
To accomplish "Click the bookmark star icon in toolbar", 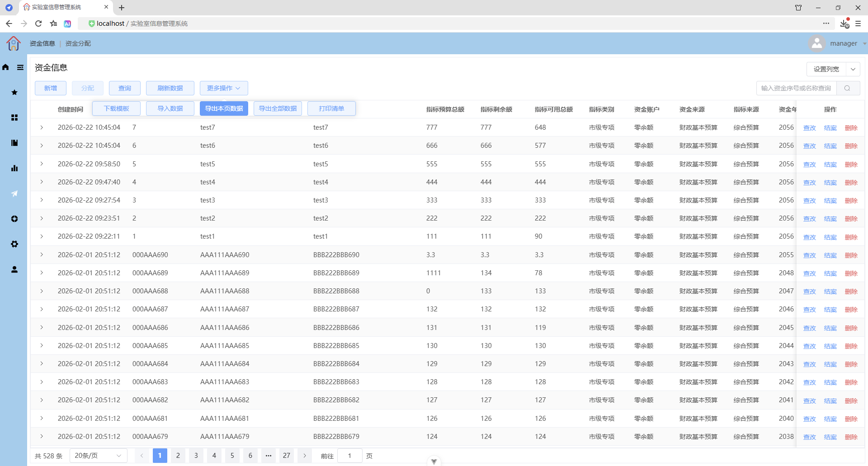I will [53, 24].
